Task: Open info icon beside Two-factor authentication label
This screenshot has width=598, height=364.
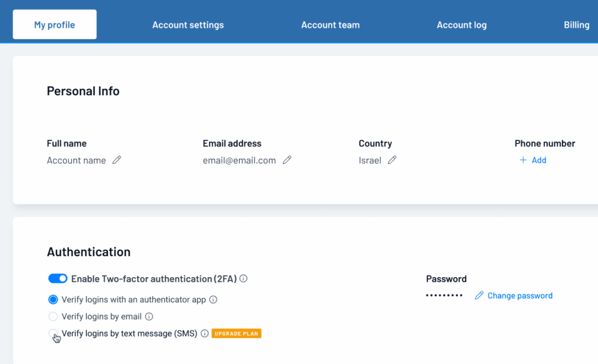Action: (x=244, y=279)
